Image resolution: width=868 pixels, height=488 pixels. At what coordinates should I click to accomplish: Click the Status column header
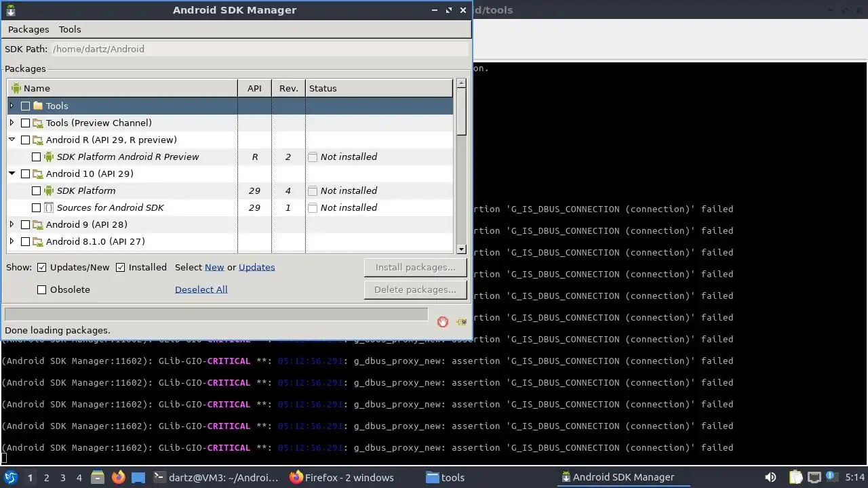point(379,88)
